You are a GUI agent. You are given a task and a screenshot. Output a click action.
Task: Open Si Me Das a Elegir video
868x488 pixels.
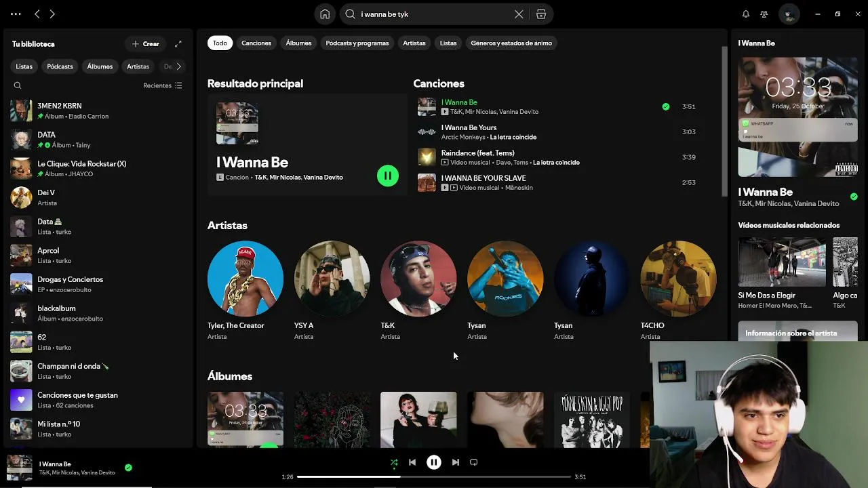point(782,274)
